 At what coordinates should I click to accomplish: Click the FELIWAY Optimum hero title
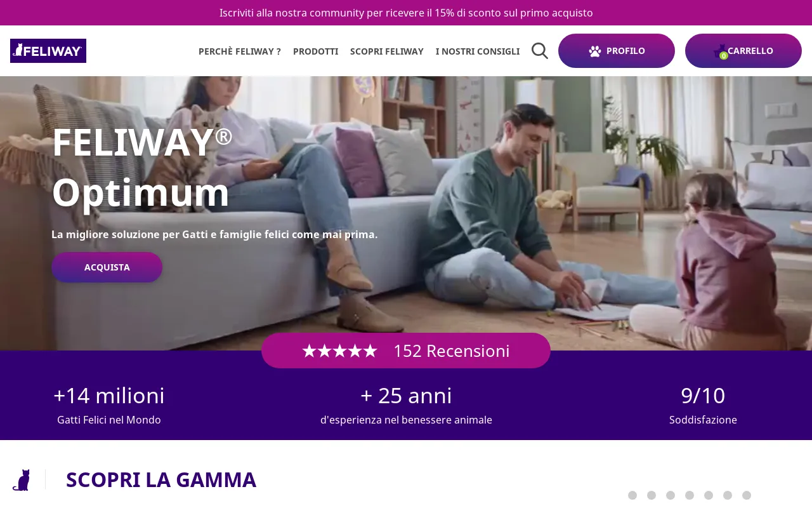pos(142,167)
